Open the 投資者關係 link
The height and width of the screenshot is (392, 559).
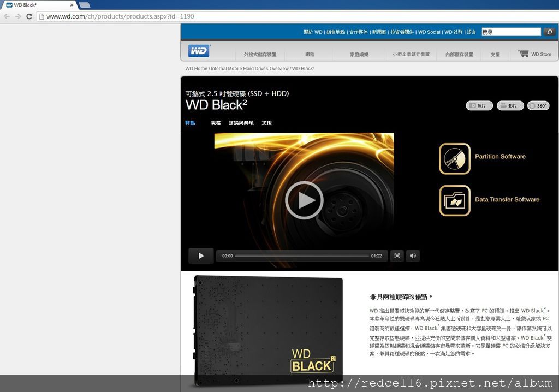coord(402,32)
